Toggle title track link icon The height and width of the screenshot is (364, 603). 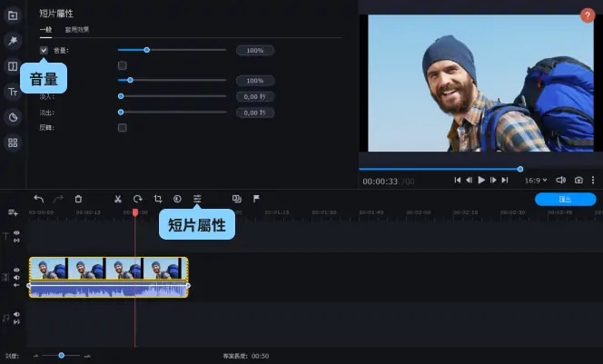[16, 241]
